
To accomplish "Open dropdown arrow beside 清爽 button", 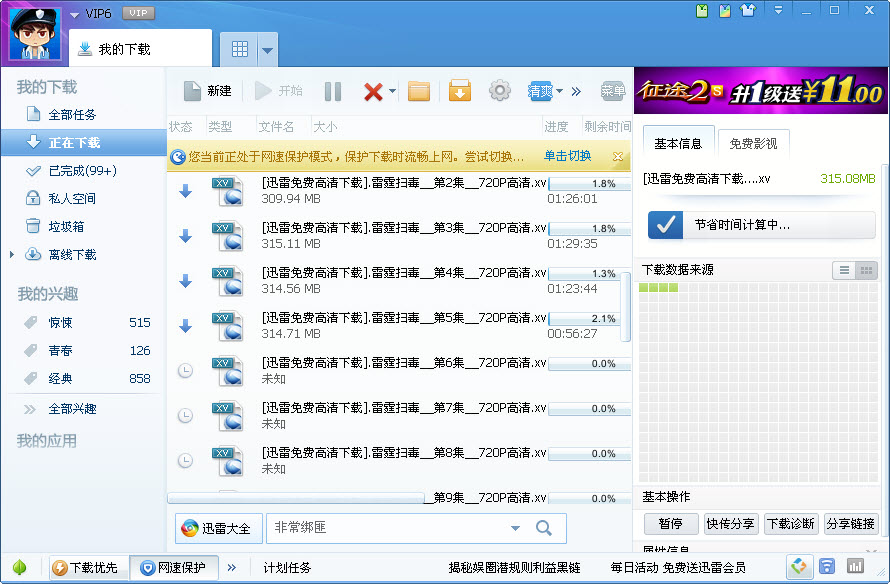I will tap(560, 91).
